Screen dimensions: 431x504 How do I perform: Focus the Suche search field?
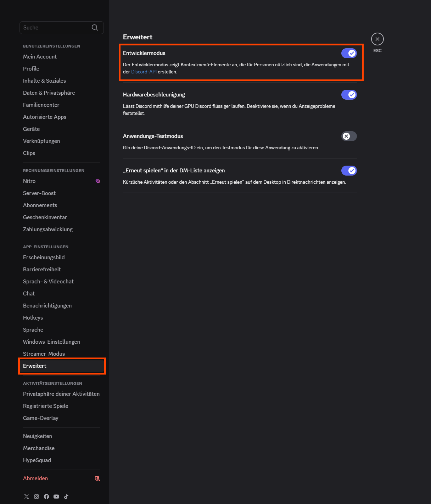coord(62,28)
